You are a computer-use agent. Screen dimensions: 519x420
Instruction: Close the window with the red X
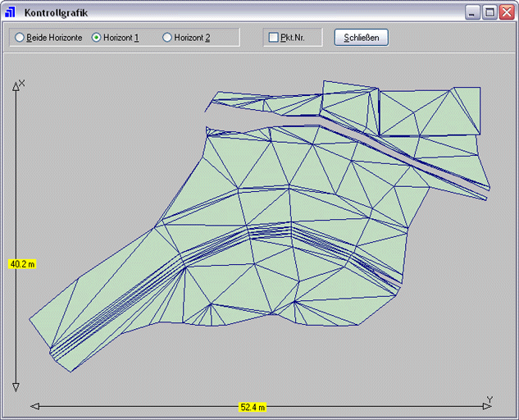507,12
